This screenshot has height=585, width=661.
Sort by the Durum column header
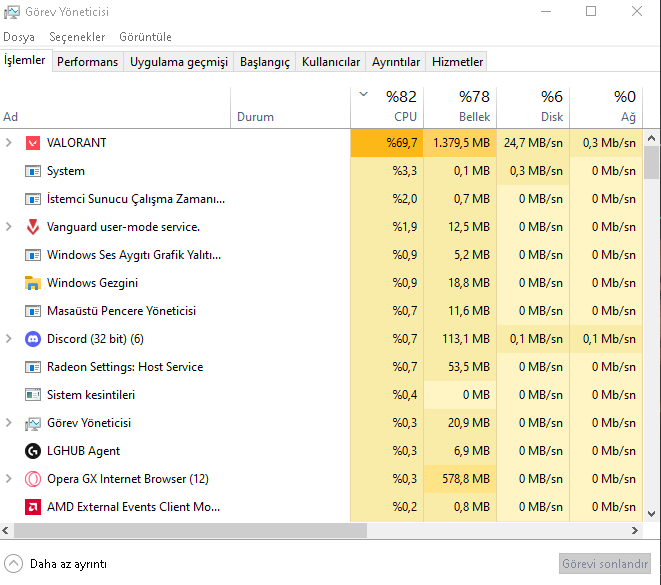(x=290, y=107)
